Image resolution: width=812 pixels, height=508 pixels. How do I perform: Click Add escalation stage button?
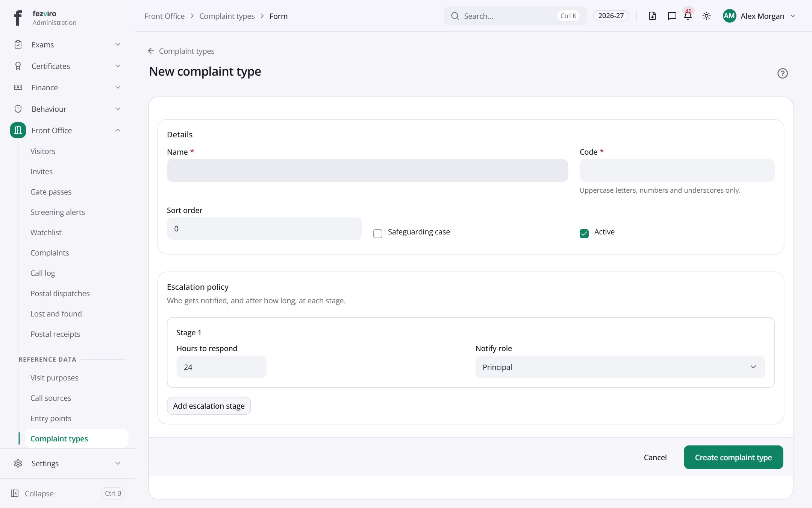[x=209, y=406]
